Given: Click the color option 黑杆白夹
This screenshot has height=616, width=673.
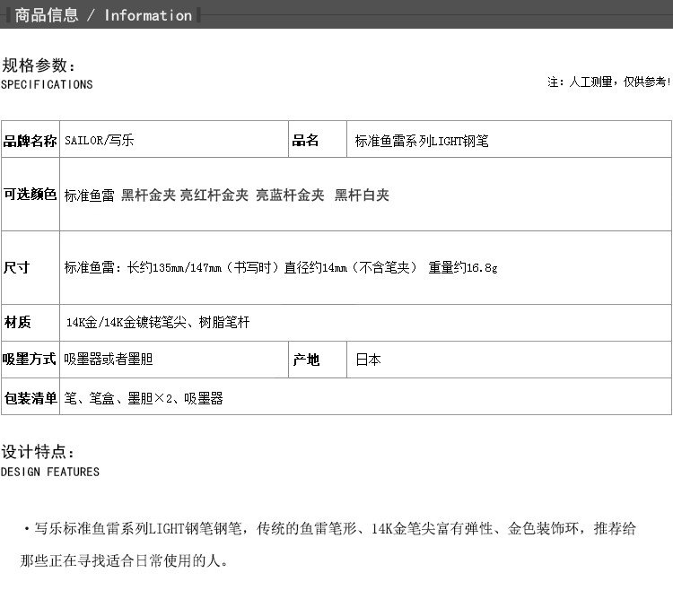Looking at the screenshot, I should (362, 195).
